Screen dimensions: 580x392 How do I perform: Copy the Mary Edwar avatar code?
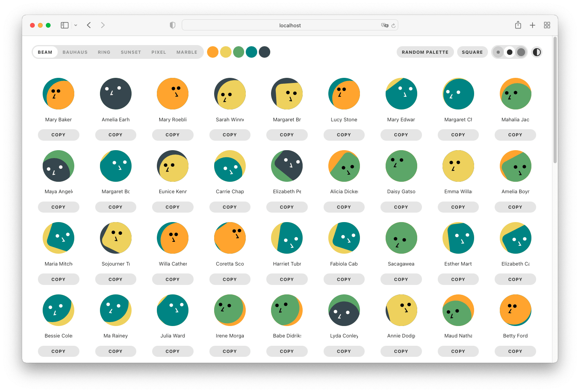point(401,135)
